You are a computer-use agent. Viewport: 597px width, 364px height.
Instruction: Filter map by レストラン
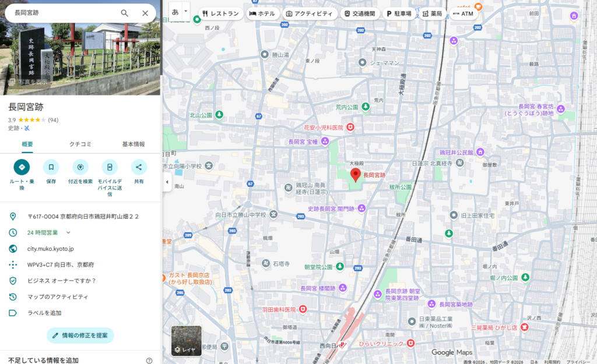pos(220,13)
